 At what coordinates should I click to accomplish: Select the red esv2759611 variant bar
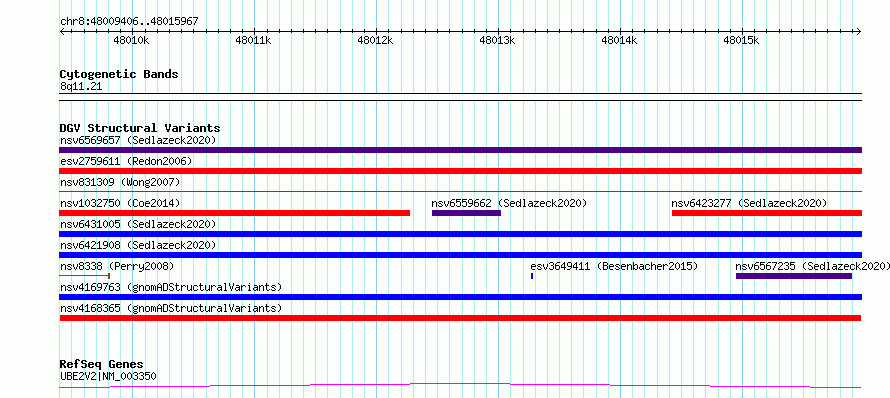(x=460, y=171)
